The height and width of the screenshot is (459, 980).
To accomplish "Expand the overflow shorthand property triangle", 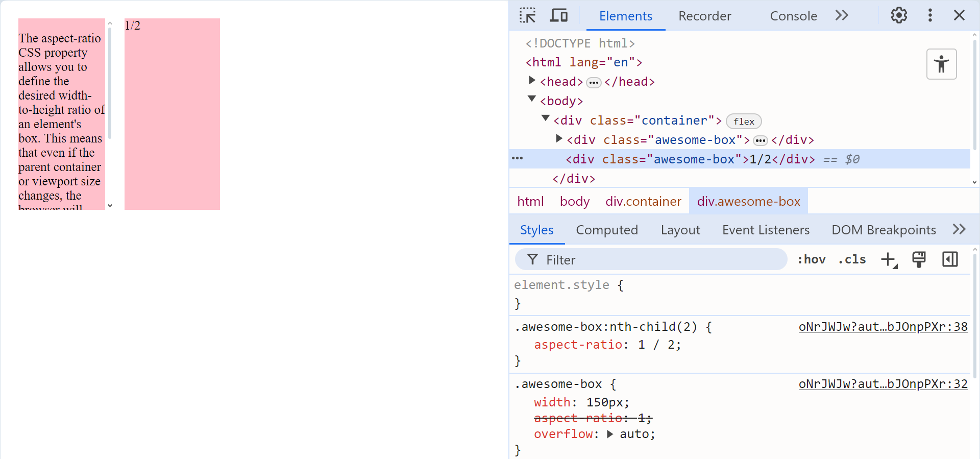I will pos(610,434).
